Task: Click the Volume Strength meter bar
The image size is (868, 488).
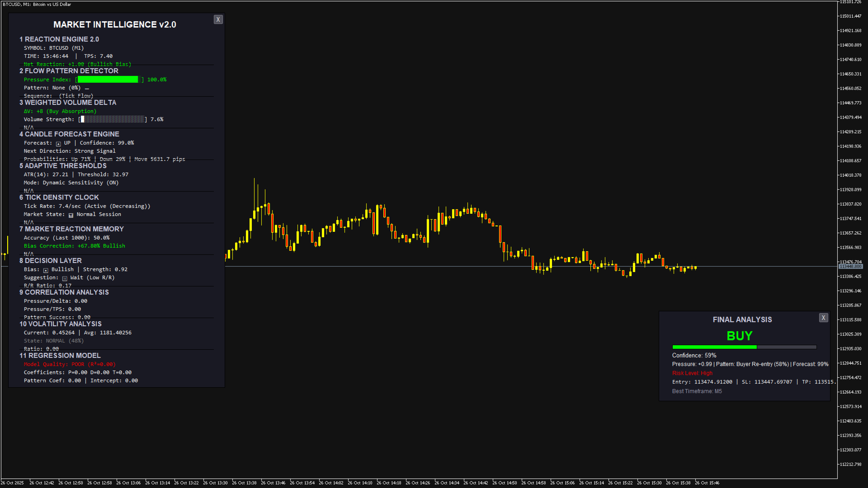Action: pyautogui.click(x=113, y=119)
